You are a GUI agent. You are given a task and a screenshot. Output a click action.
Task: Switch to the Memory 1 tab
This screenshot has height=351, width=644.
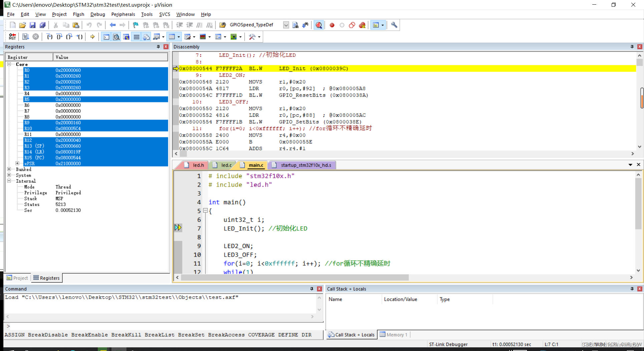(x=394, y=335)
